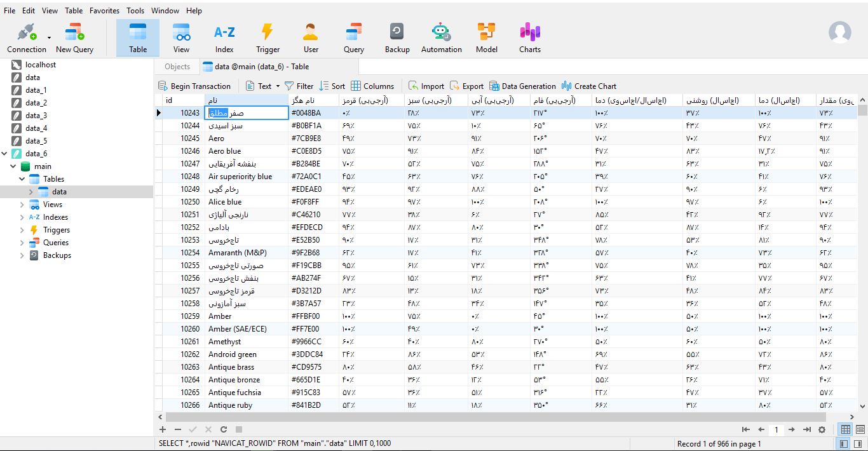
Task: Open the Index section
Action: pyautogui.click(x=224, y=37)
